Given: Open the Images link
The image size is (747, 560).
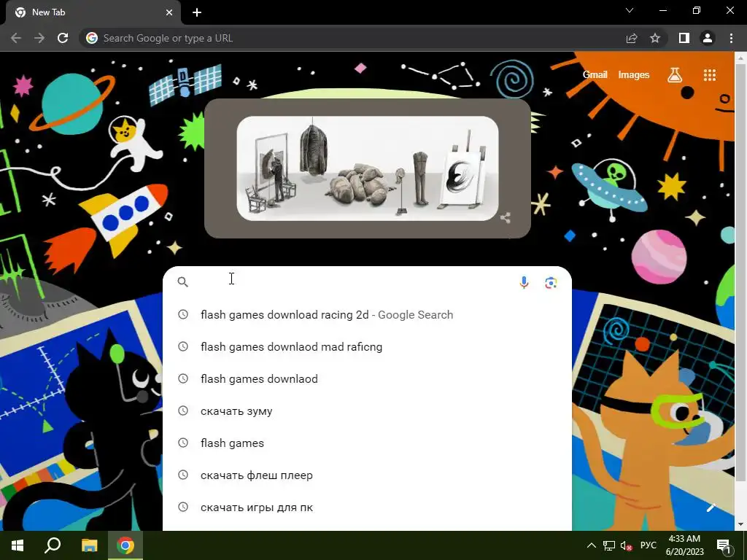Looking at the screenshot, I should [x=634, y=75].
